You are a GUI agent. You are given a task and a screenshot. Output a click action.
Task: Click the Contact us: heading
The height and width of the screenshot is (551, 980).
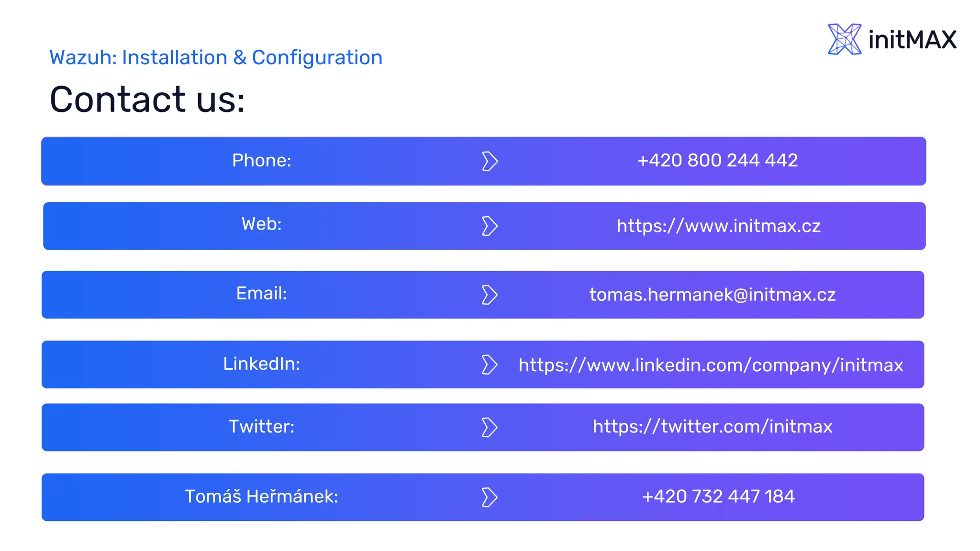tap(147, 99)
